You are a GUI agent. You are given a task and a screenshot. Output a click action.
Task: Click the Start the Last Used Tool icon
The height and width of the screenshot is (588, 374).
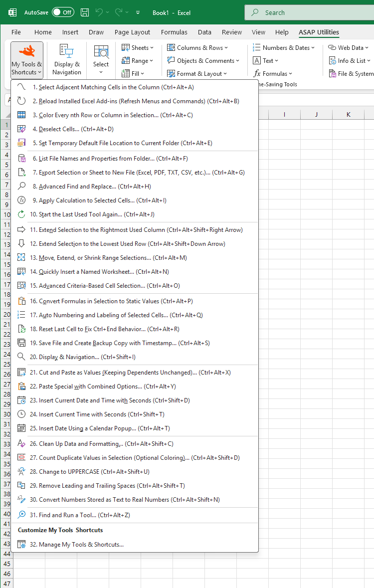click(x=21, y=214)
